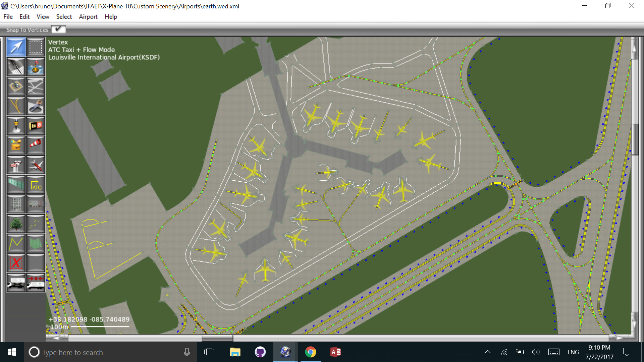Pick the Helipad tool

(16, 86)
